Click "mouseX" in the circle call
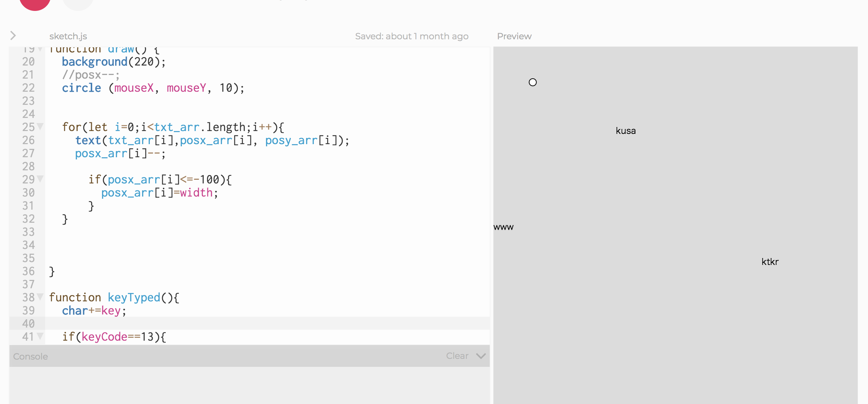 pos(134,88)
